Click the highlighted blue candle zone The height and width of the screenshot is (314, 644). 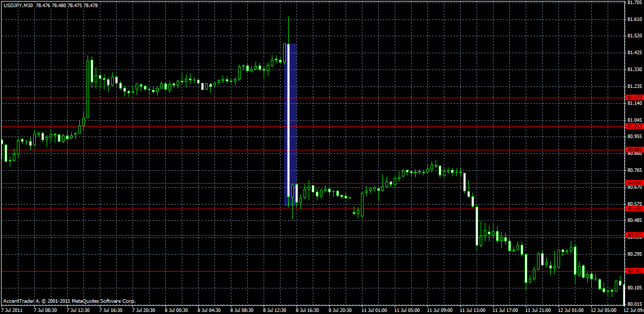[x=290, y=123]
